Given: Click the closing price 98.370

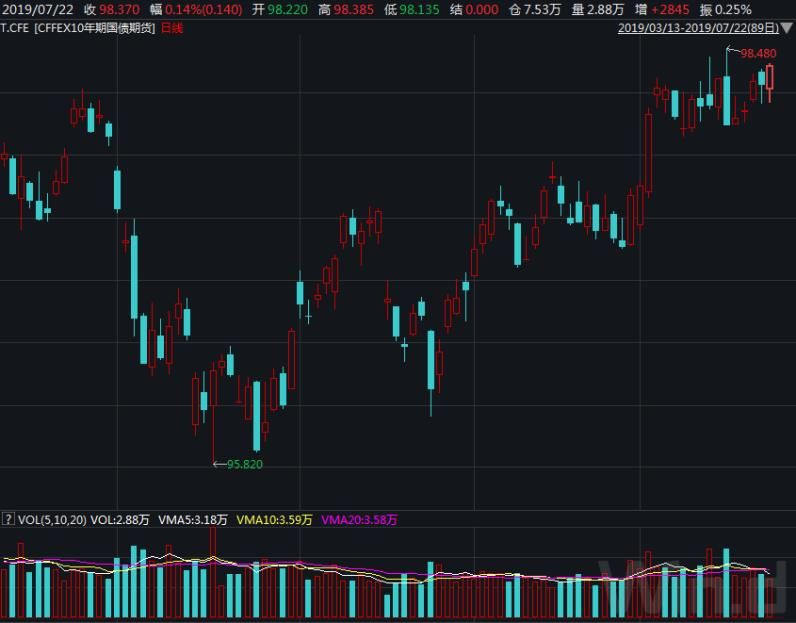Looking at the screenshot, I should click(x=119, y=9).
